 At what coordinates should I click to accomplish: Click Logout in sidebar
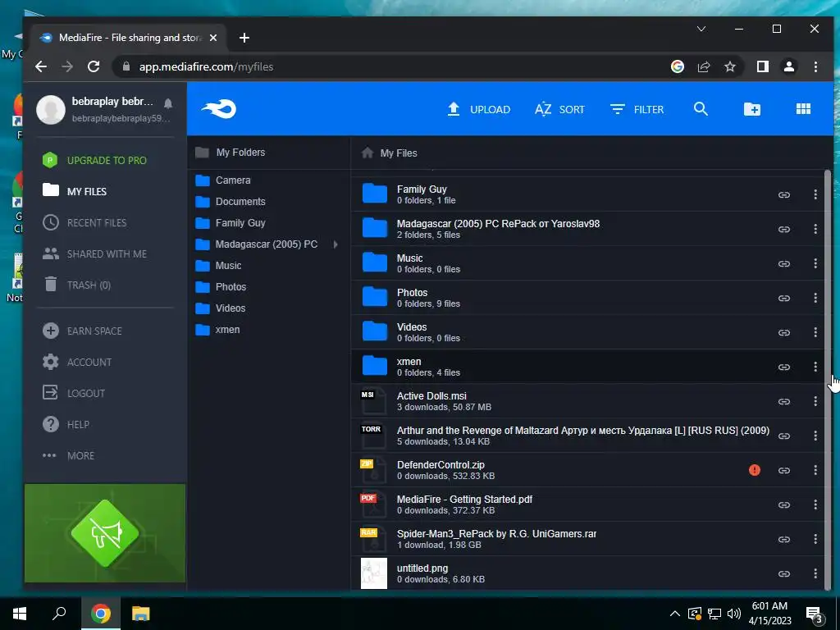[x=74, y=393]
